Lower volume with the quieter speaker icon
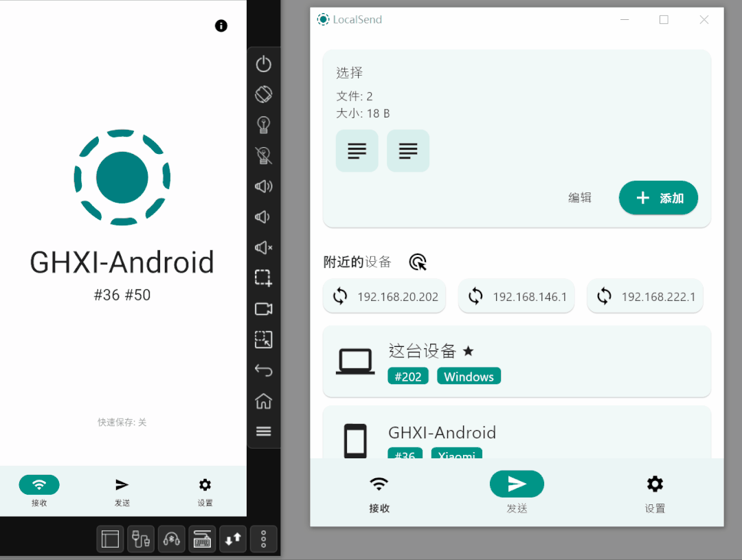 click(262, 217)
